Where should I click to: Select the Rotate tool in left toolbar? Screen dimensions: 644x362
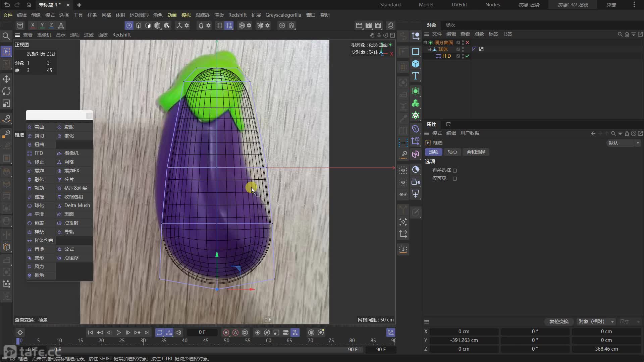click(6, 91)
